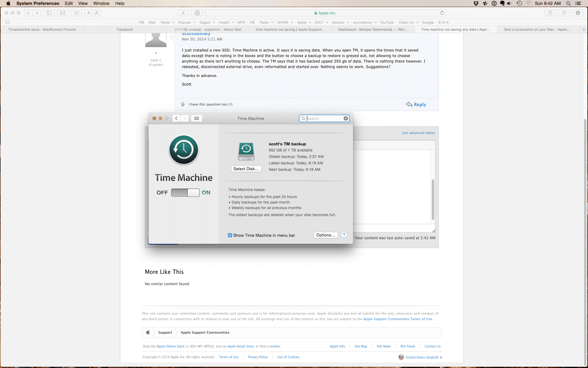
Task: Click the Wi-Fi status icon
Action: coord(528,3)
